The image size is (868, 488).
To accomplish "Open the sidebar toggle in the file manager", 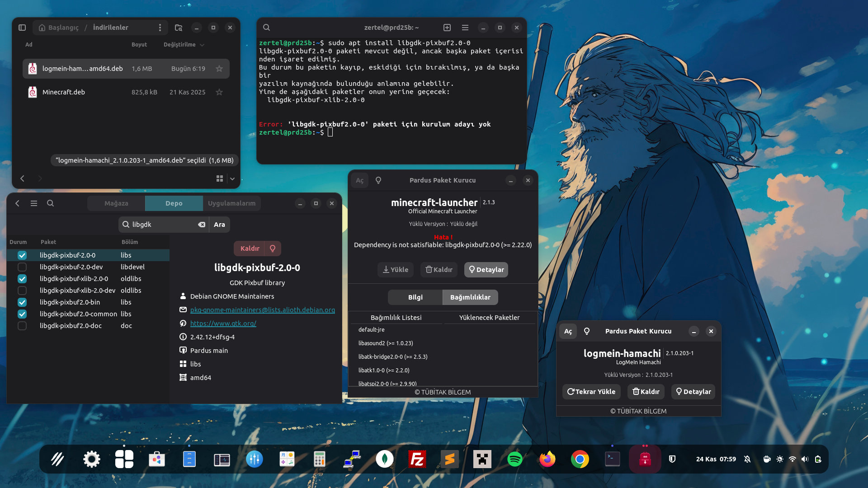I will 22,28.
